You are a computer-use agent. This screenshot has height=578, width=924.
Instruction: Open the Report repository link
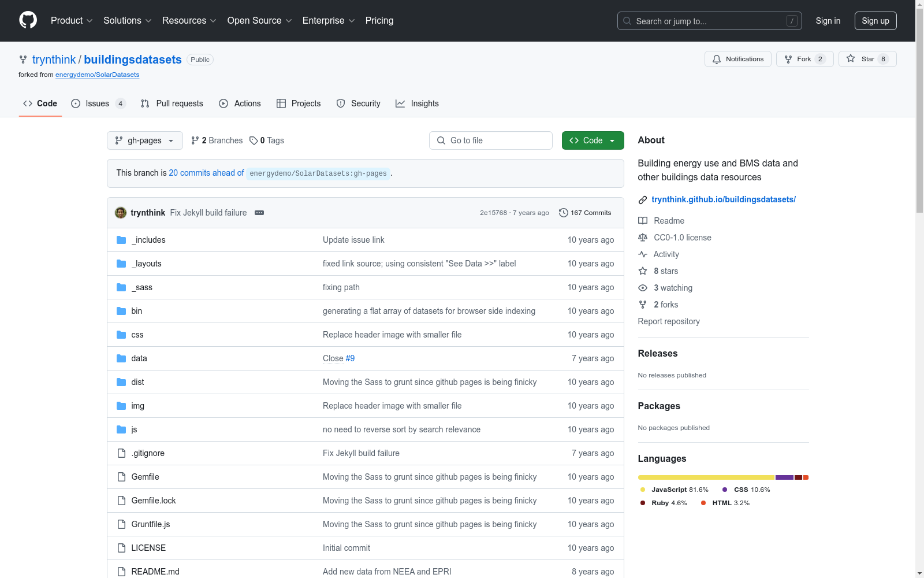coord(669,321)
